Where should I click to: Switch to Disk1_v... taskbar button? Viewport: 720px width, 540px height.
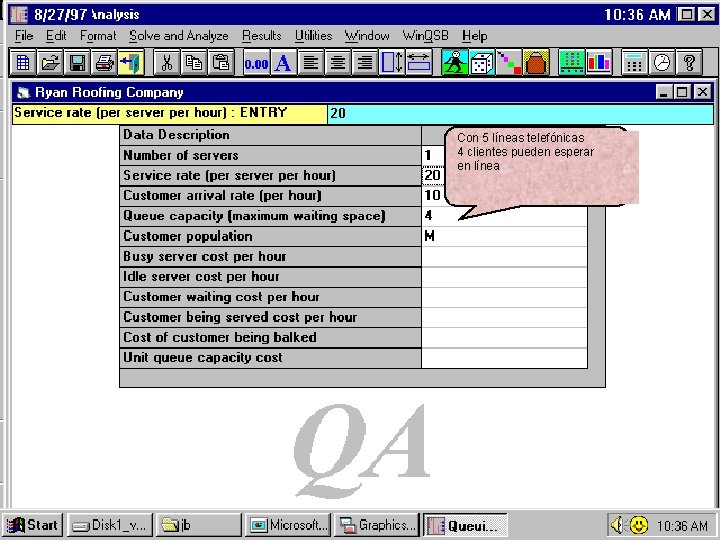(x=109, y=525)
